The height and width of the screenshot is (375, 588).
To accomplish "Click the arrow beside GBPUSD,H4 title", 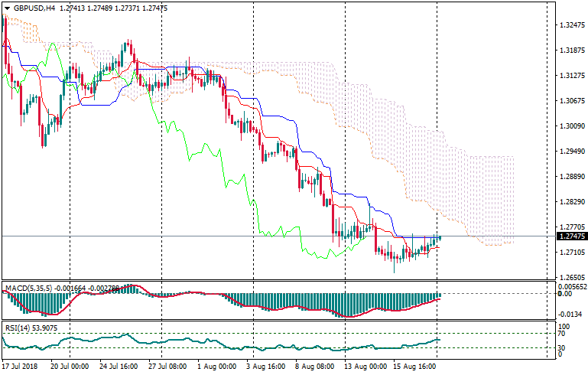I will [7, 8].
